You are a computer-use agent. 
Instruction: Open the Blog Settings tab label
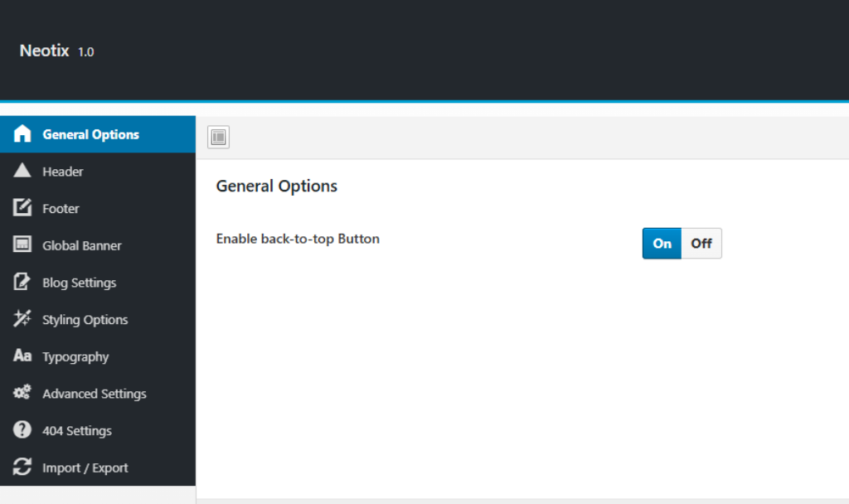click(x=80, y=283)
